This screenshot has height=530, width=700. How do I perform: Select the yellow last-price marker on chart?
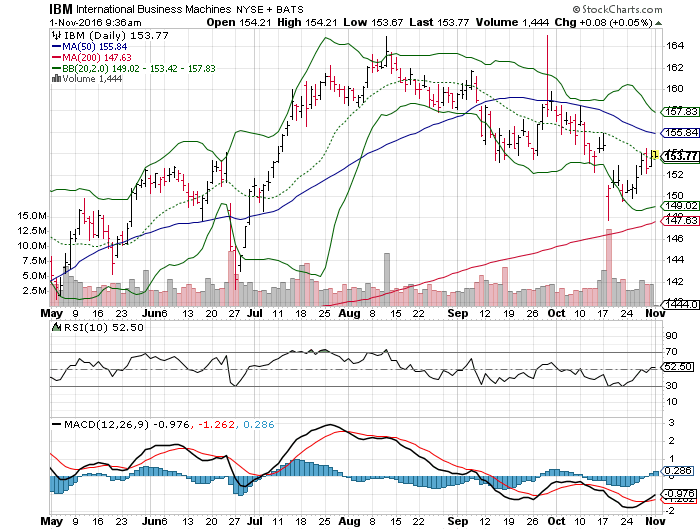(655, 154)
